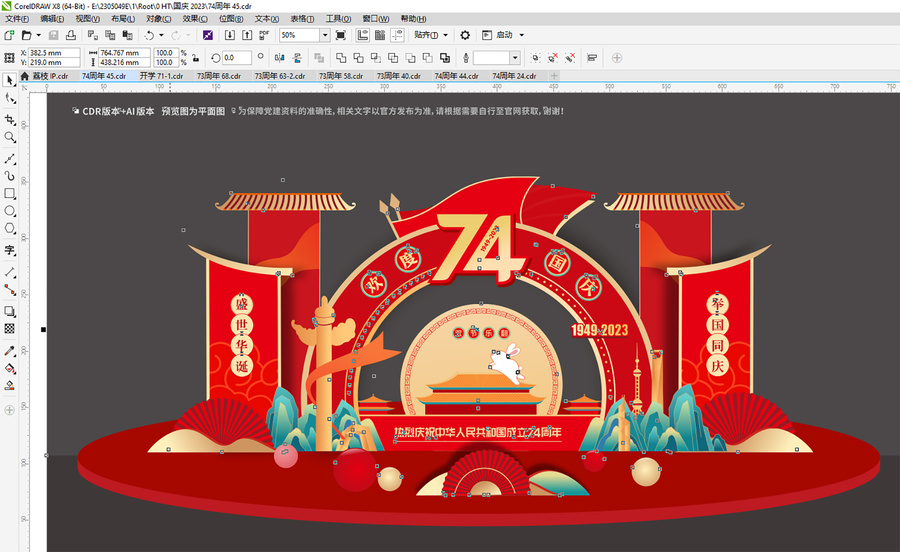Click the rotation angle field

pos(236,57)
